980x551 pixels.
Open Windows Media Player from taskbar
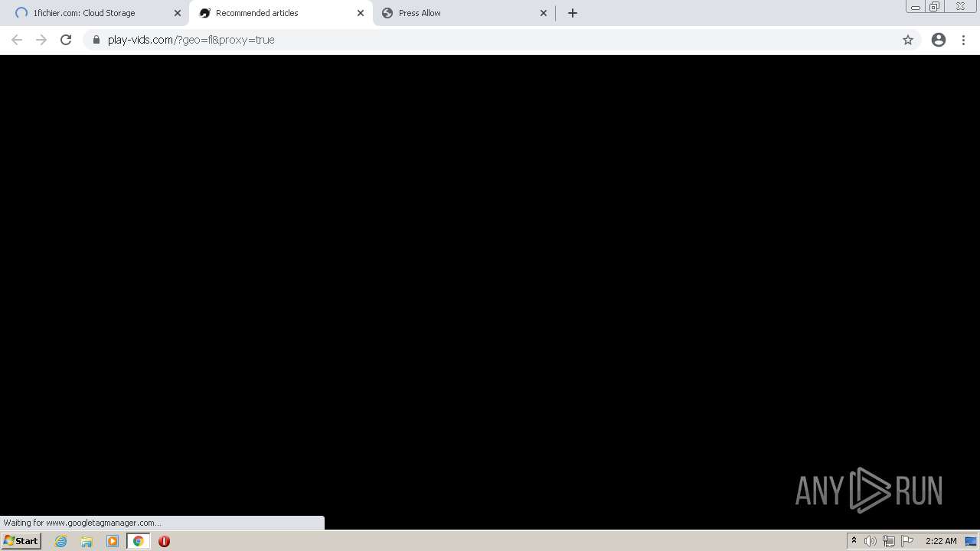(113, 541)
